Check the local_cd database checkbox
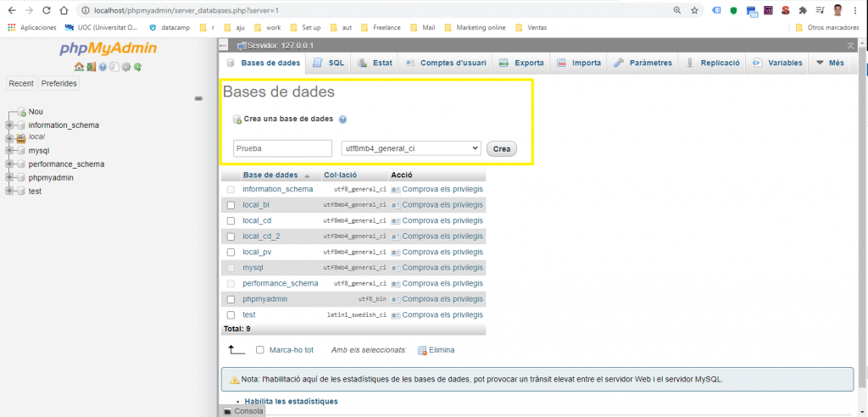Viewport: 868px width, 417px height. pos(231,220)
